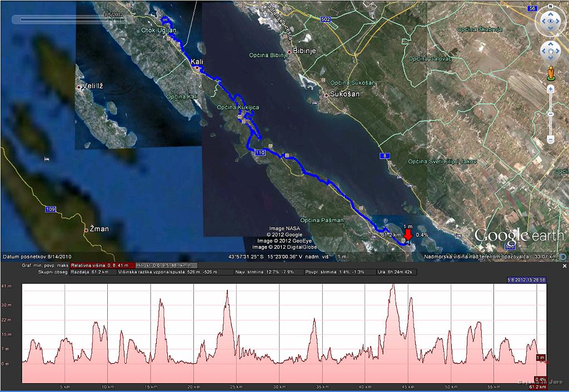Click the Otok Ugljan island label
Viewport: 569px width, 392px height.
click(158, 31)
